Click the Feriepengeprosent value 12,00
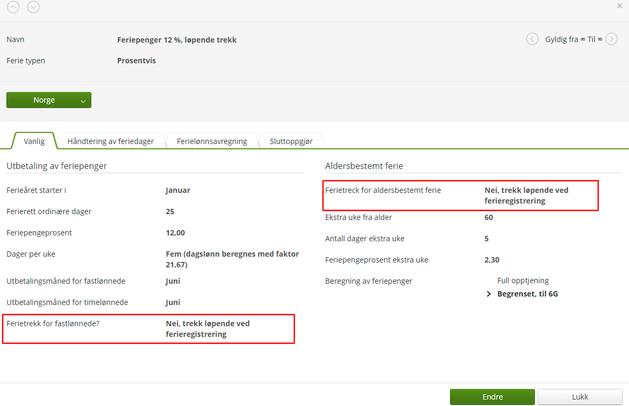This screenshot has height=406, width=629. (x=175, y=233)
